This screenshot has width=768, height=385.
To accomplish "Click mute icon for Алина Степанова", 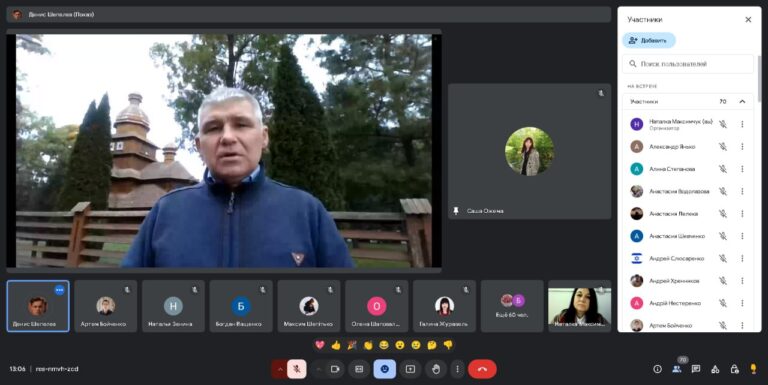I will 723,169.
